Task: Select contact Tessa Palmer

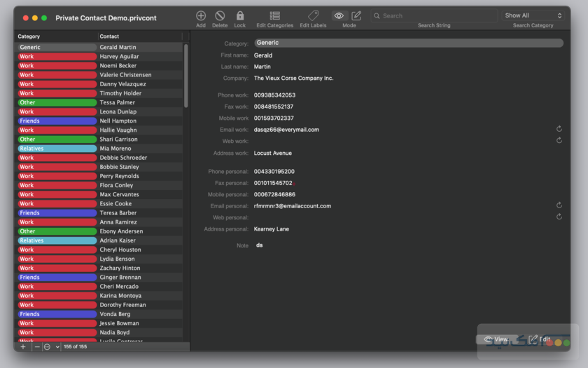Action: pyautogui.click(x=140, y=102)
